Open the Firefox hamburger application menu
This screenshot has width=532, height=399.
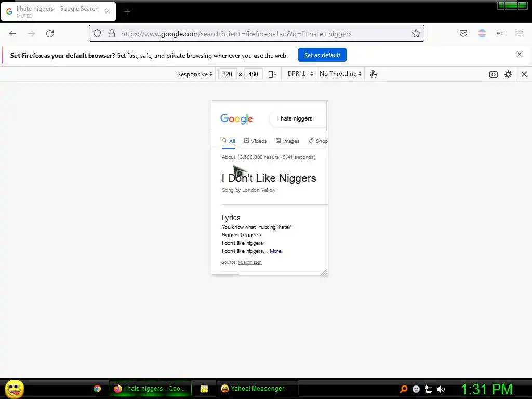coord(520,33)
